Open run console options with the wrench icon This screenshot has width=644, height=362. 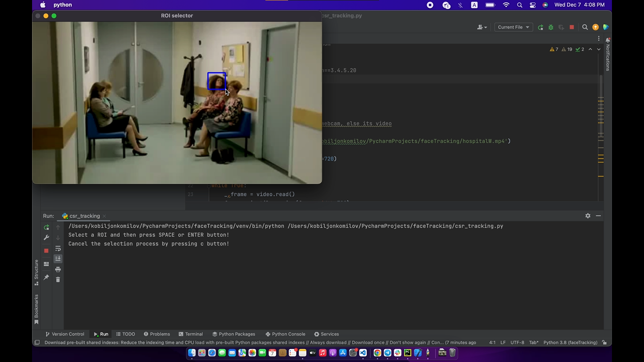coord(46,238)
